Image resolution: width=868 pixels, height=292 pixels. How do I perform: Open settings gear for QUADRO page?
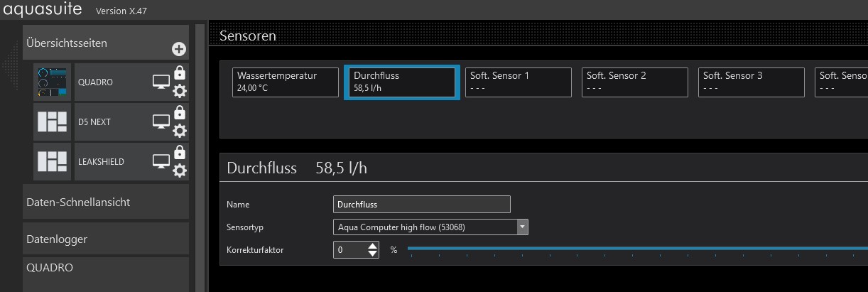tap(180, 90)
